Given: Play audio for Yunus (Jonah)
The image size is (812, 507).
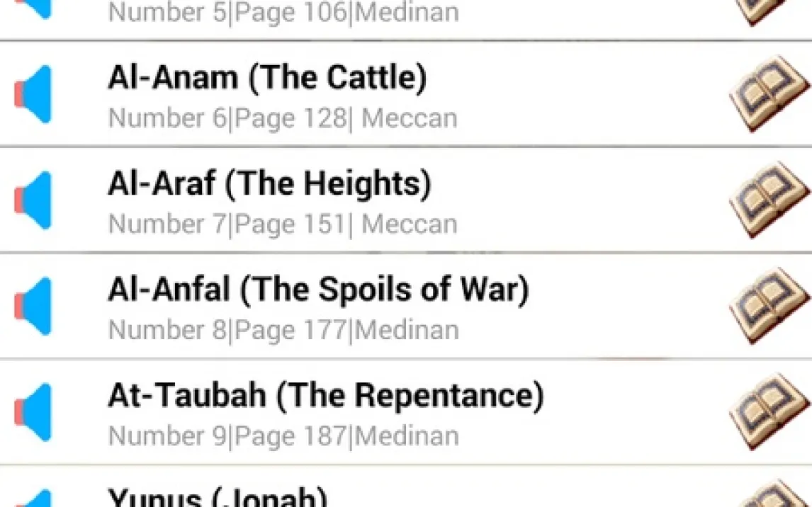Looking at the screenshot, I should (x=33, y=498).
